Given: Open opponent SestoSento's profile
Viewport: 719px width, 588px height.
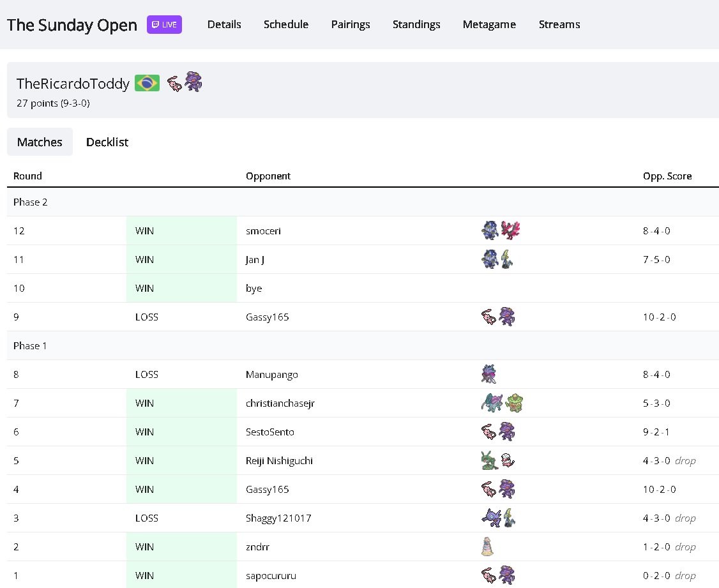Looking at the screenshot, I should 270,432.
